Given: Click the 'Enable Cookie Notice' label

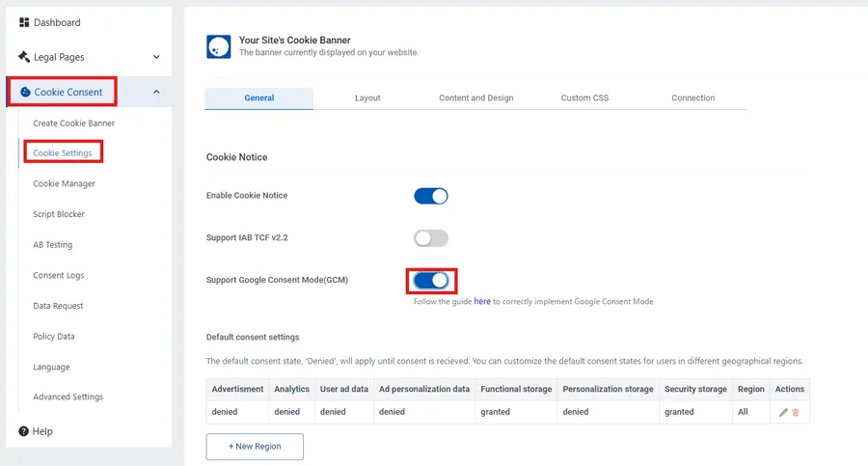Looking at the screenshot, I should point(247,196).
